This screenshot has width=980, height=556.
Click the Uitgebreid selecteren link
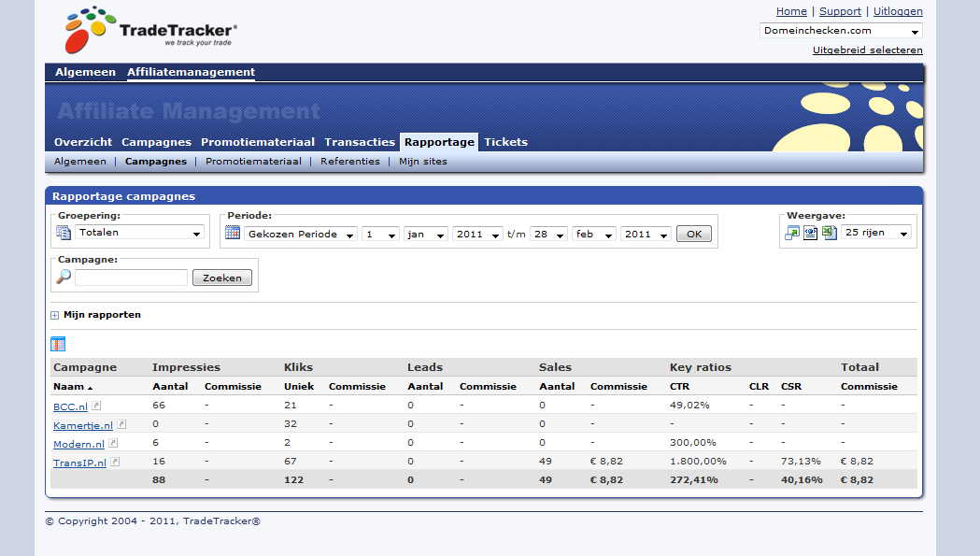[x=868, y=50]
